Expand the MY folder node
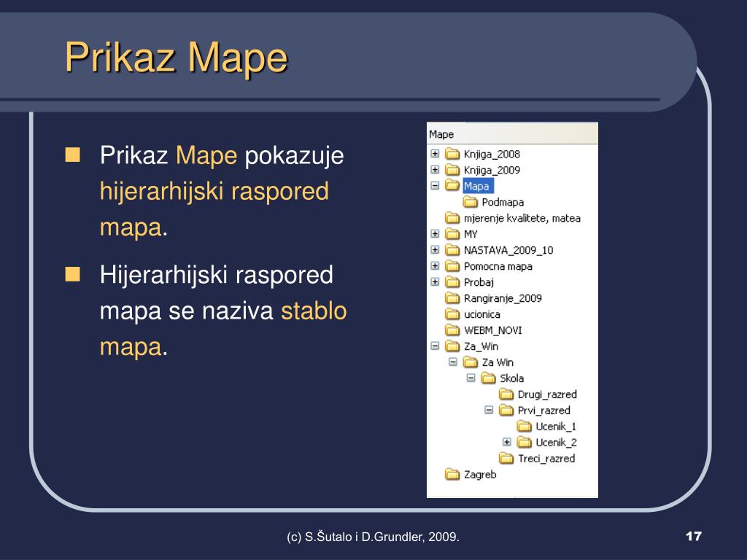Viewport: 747px width, 560px height. click(435, 233)
